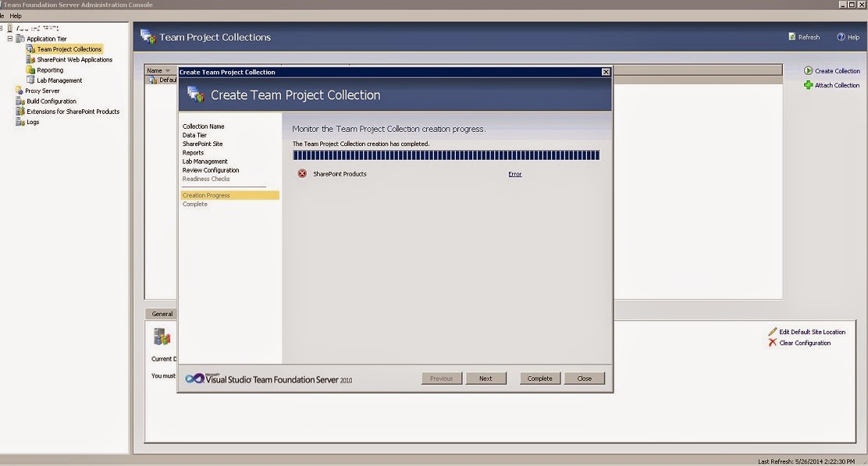Click the pencil Edit Default Site Location icon
The width and height of the screenshot is (868, 466).
tap(772, 332)
